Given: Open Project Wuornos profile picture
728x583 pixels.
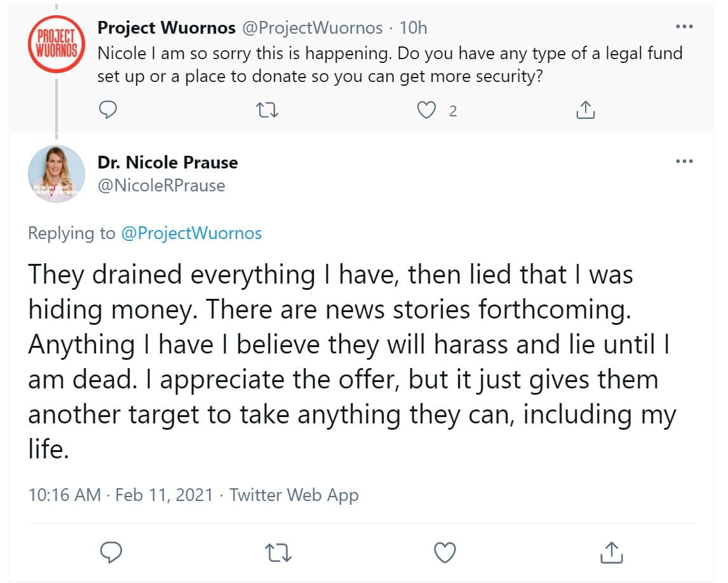Looking at the screenshot, I should (x=56, y=45).
